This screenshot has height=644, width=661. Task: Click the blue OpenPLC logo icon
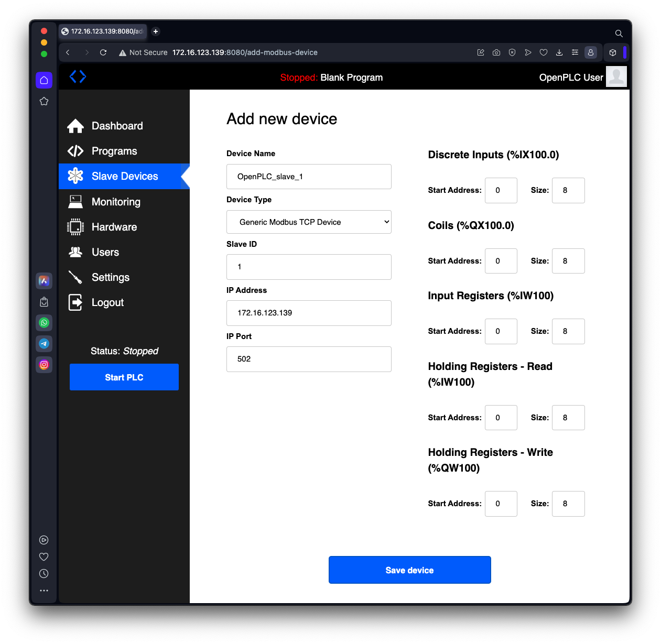tap(78, 77)
